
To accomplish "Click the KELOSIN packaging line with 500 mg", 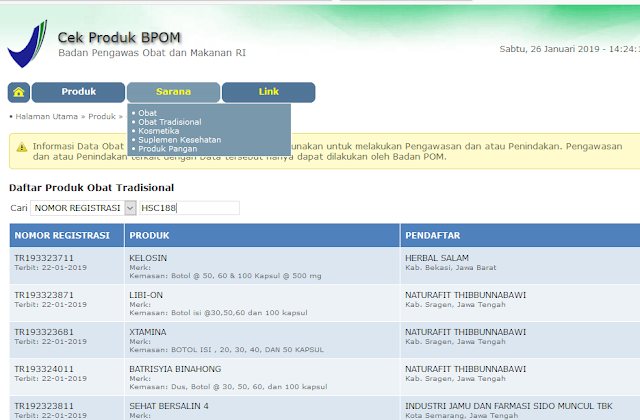I will pyautogui.click(x=225, y=276).
